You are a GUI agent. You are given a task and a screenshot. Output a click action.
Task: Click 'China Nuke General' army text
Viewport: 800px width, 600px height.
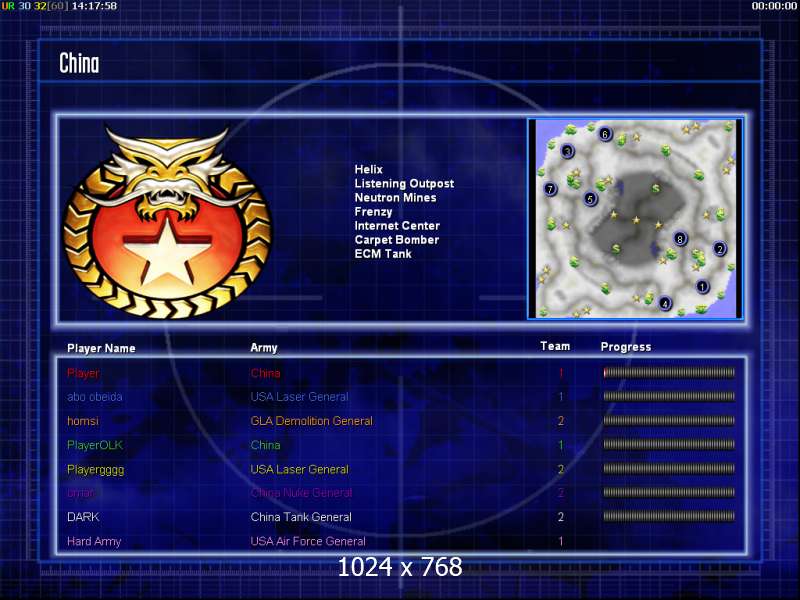(x=301, y=493)
